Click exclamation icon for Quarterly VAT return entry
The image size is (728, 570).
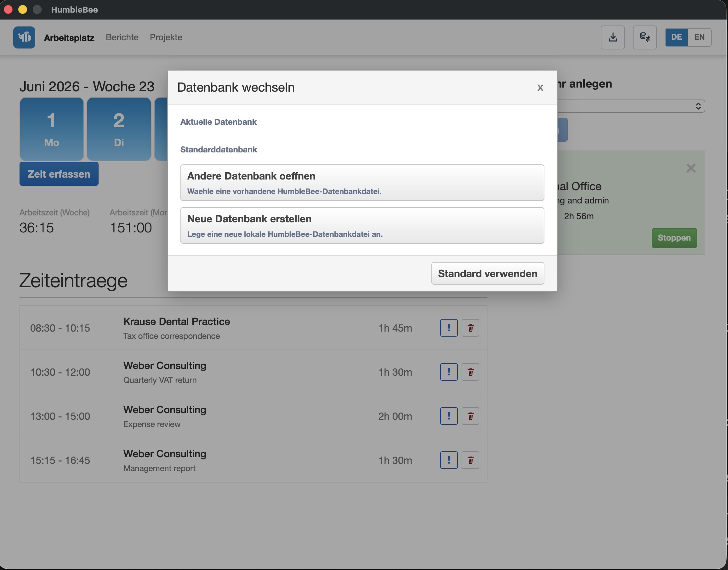tap(449, 372)
